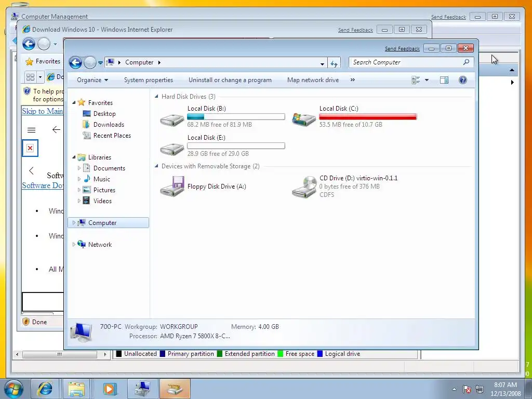
Task: Open Help with the question mark icon
Action: coord(463,80)
